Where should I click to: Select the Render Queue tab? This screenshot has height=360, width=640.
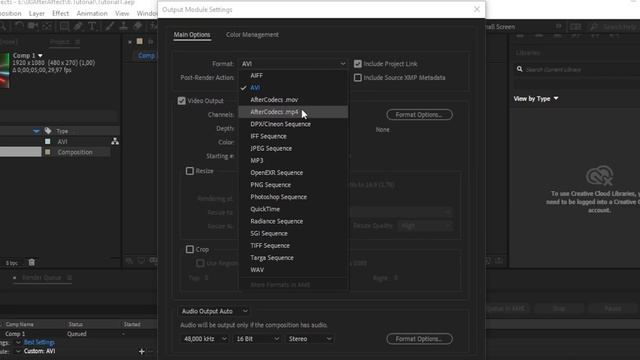(x=42, y=278)
